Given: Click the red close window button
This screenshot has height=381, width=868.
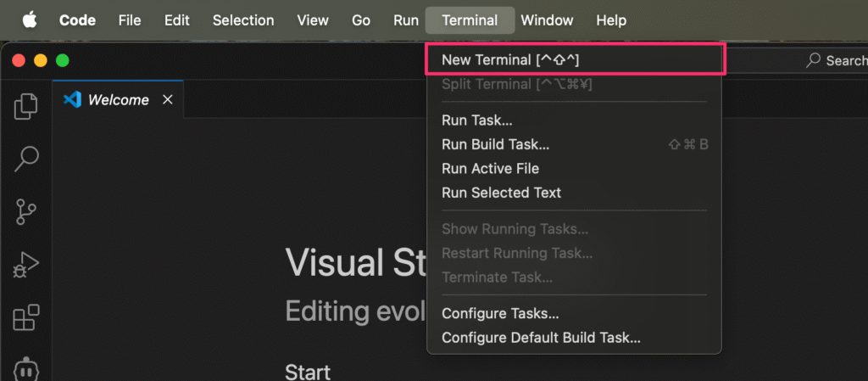Looking at the screenshot, I should coord(19,60).
